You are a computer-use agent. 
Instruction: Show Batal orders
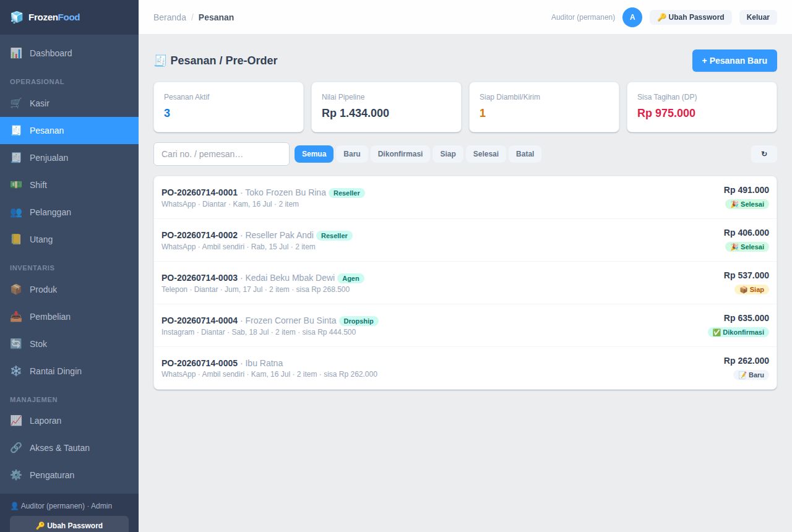pyautogui.click(x=525, y=154)
